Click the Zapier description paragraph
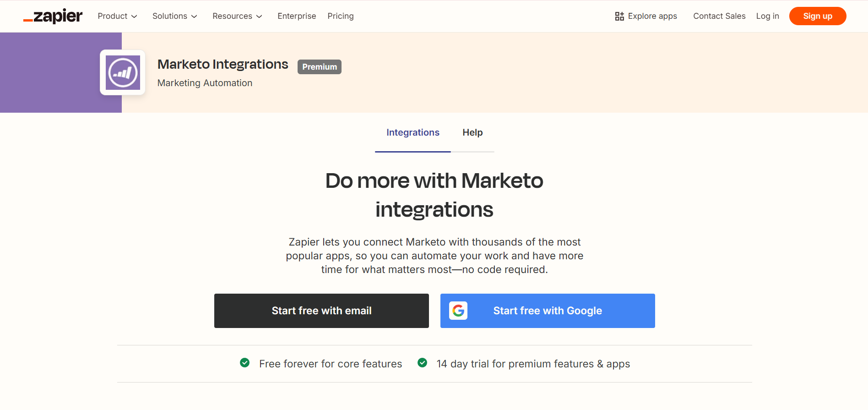This screenshot has height=410, width=868. coord(434,256)
